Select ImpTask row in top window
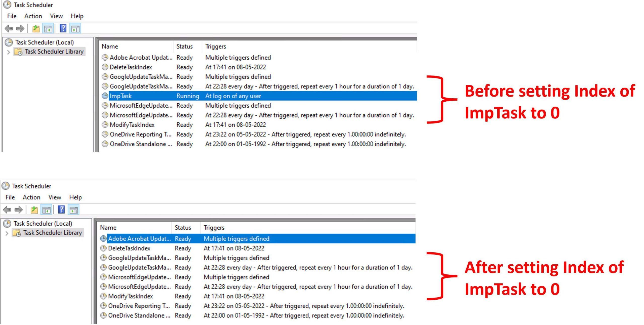This screenshot has width=644, height=325. [259, 96]
